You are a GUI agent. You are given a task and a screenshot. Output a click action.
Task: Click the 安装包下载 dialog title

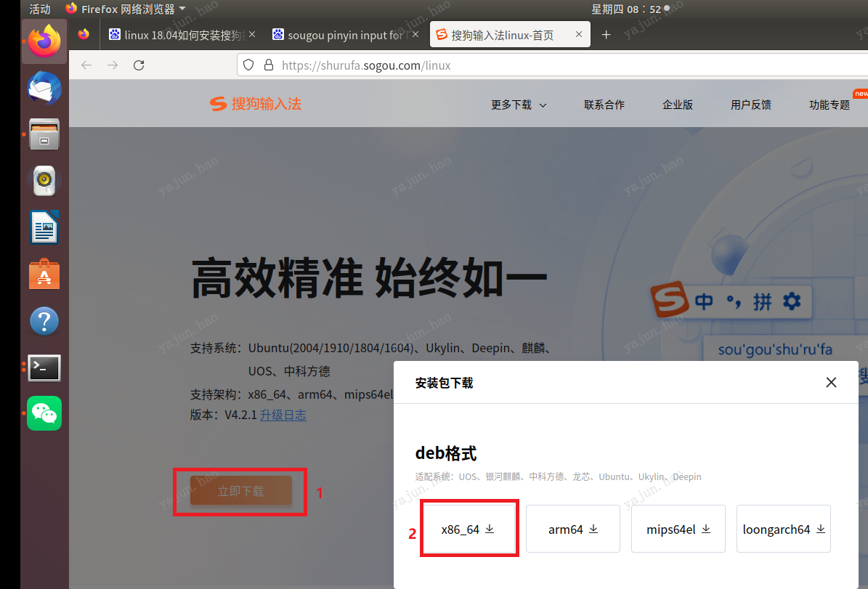coord(444,383)
